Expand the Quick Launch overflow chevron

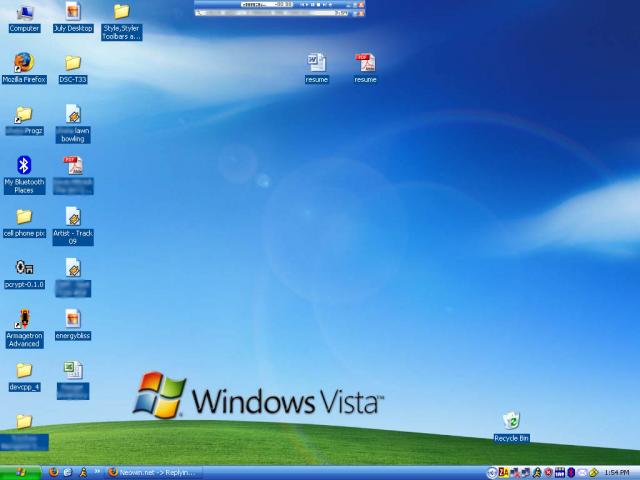(x=98, y=472)
